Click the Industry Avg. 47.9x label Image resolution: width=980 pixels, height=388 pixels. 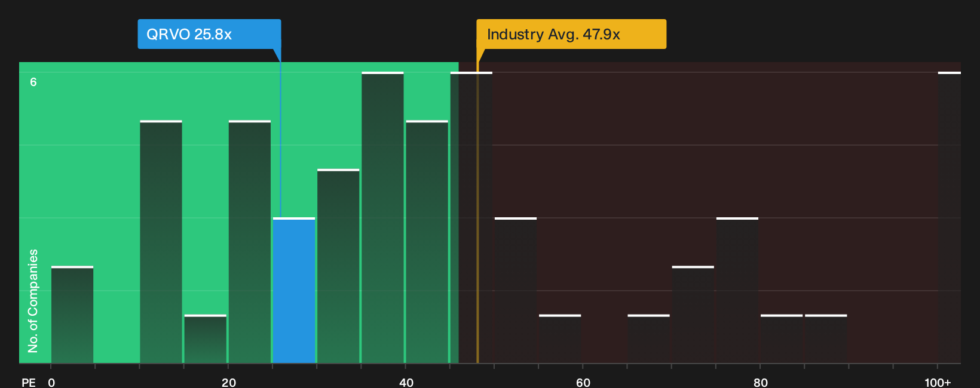point(571,34)
